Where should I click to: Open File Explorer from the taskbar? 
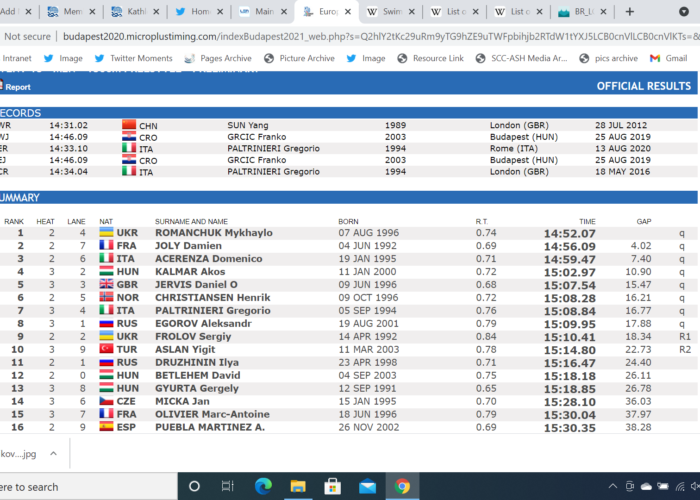coord(298,487)
